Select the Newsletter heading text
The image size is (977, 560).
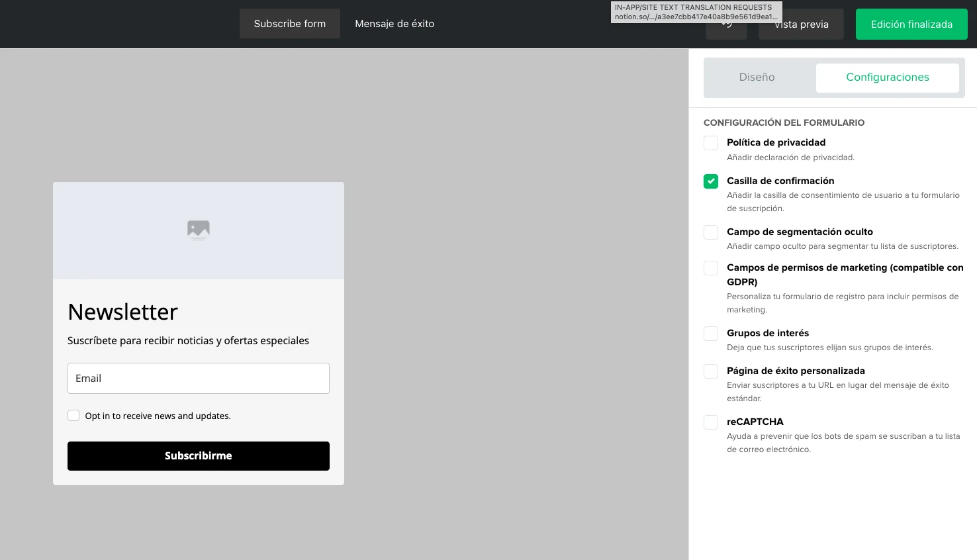(x=123, y=312)
